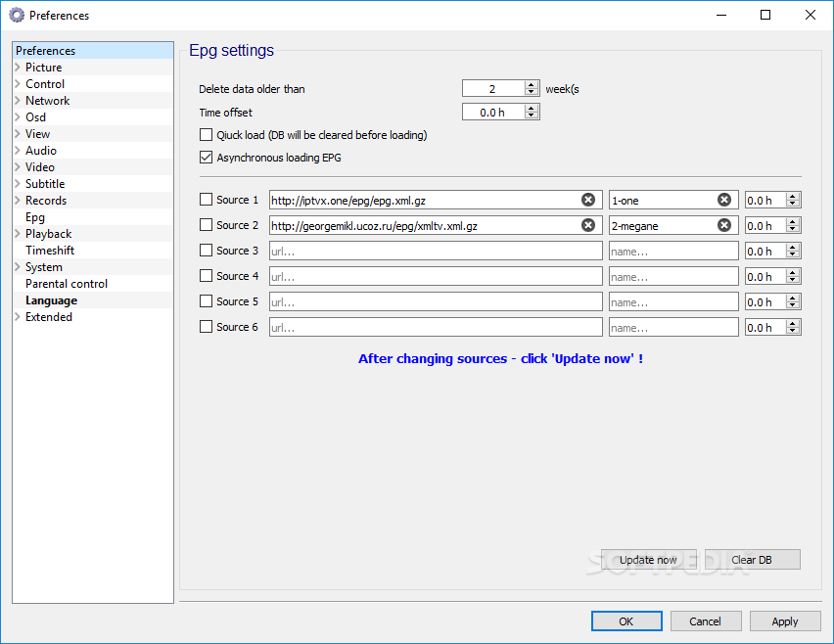Viewport: 834px width, 644px height.
Task: Click the Update now button
Action: pyautogui.click(x=648, y=560)
